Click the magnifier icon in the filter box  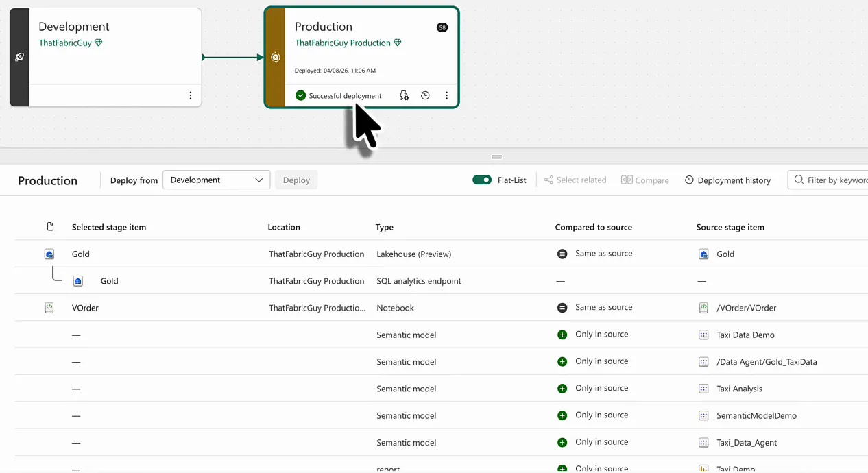[x=799, y=180]
